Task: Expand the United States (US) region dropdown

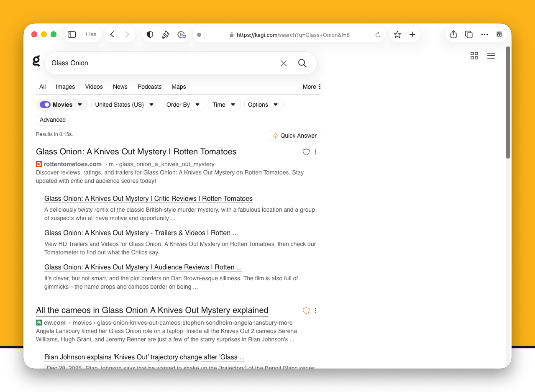Action: coord(125,105)
